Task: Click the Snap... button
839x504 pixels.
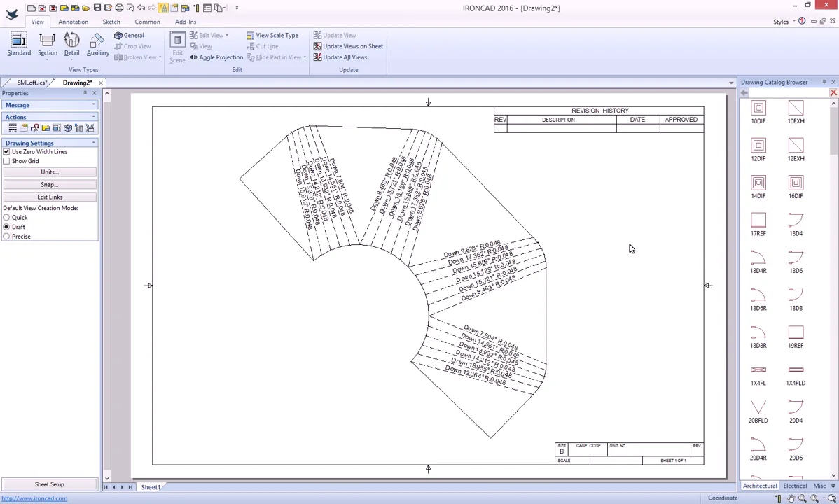Action: [x=50, y=185]
